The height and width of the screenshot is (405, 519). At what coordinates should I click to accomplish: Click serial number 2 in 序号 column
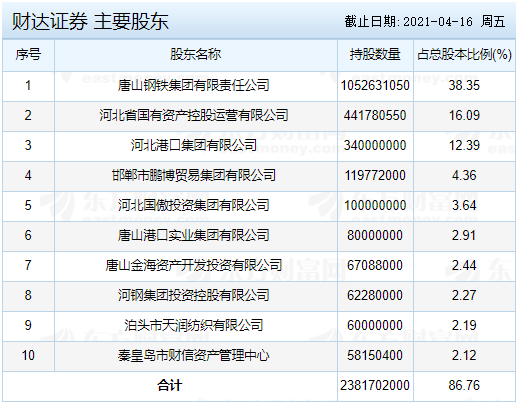pos(28,115)
